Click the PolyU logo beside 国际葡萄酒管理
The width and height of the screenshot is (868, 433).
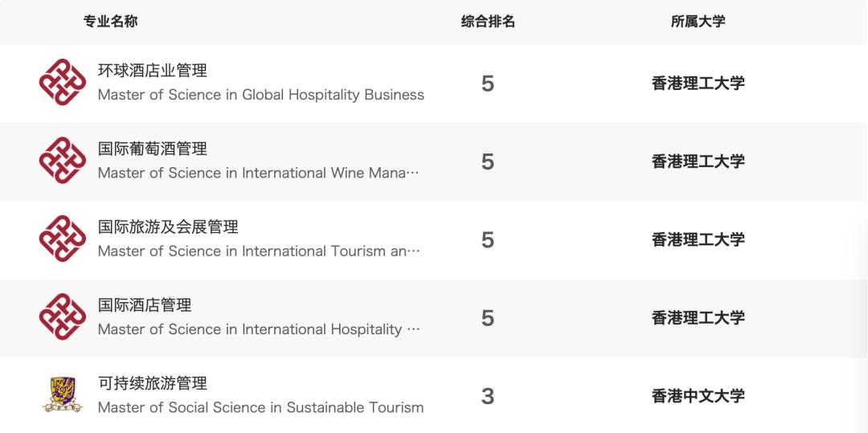pyautogui.click(x=63, y=161)
